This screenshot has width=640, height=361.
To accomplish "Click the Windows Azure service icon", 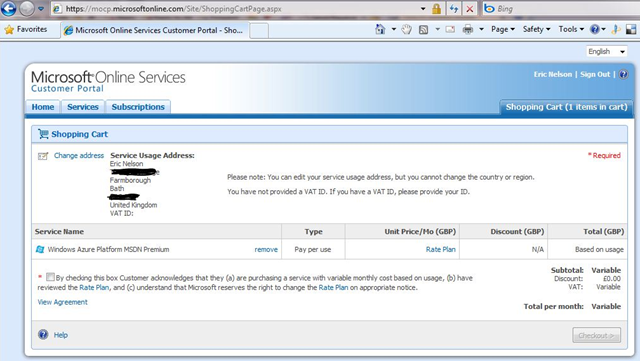I will pyautogui.click(x=40, y=250).
